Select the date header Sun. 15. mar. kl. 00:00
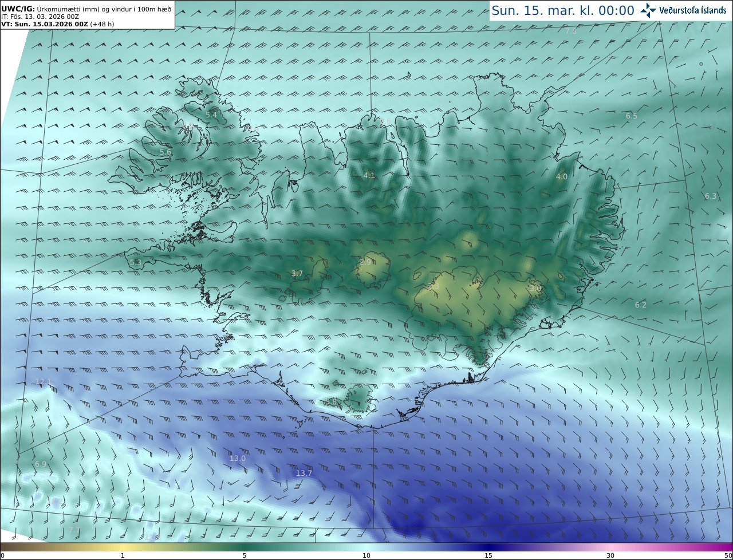Viewport: 733px width, 560px height. pos(563,10)
